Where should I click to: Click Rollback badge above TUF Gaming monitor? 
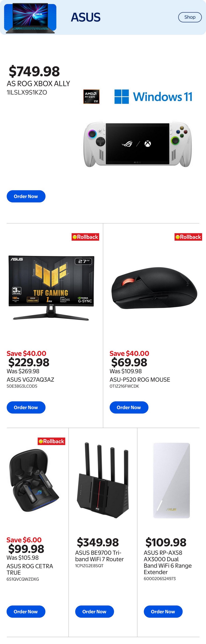tap(85, 237)
